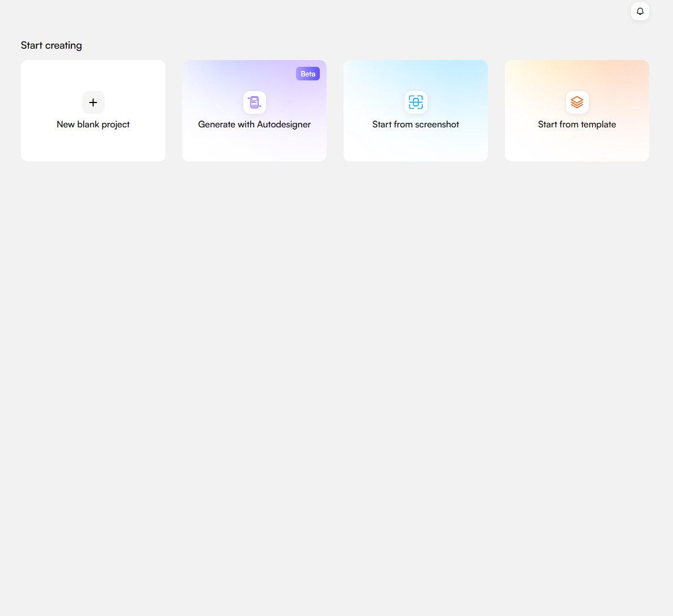Create a project from the blank card

coord(93,111)
